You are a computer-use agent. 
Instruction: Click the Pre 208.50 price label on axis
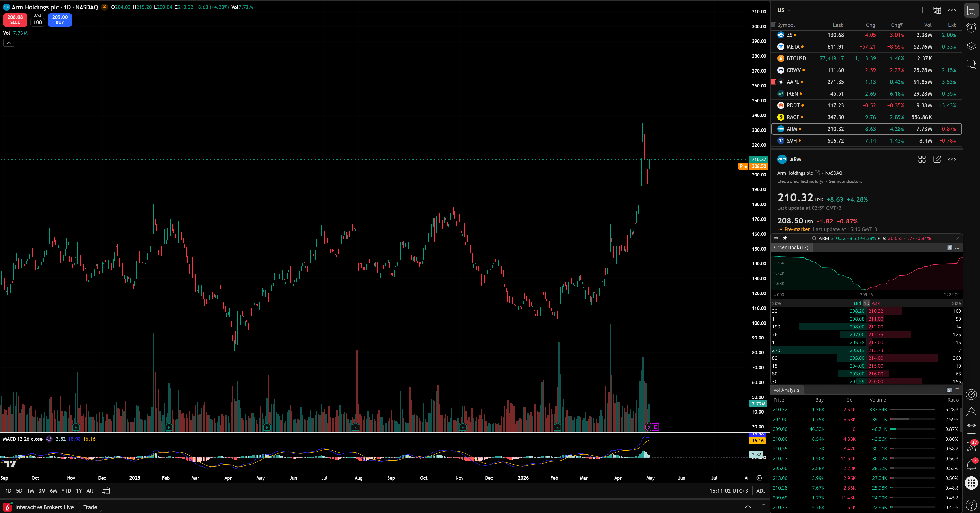[753, 166]
